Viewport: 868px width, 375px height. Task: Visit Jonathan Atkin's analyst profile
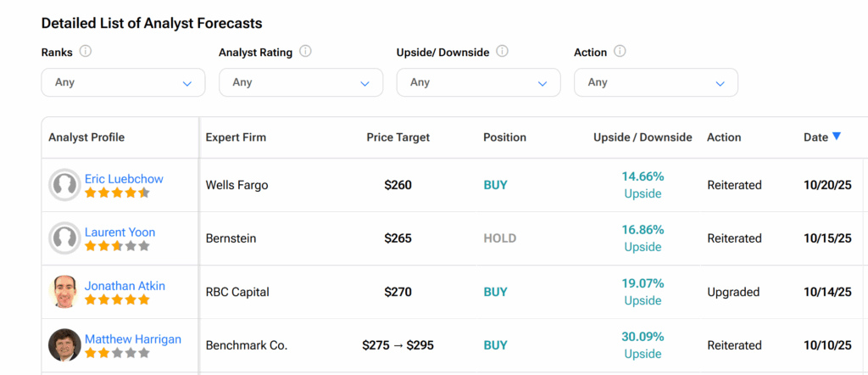tap(125, 286)
